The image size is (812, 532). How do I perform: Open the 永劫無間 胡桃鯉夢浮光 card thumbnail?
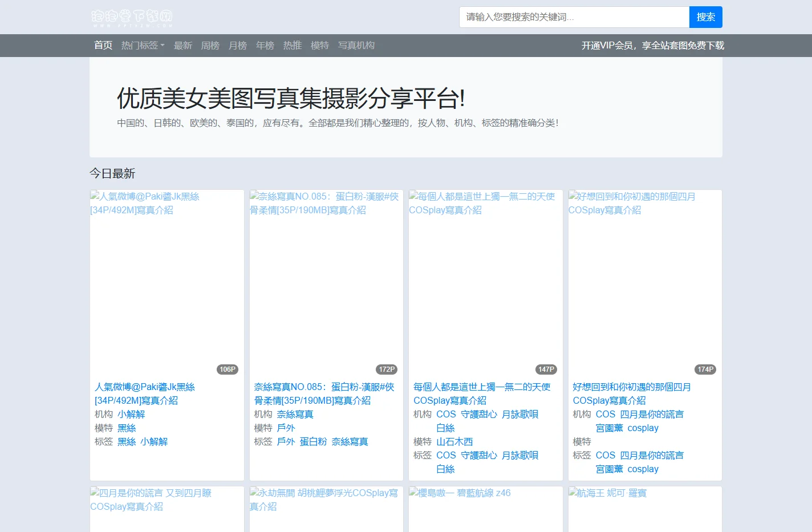pyautogui.click(x=326, y=509)
